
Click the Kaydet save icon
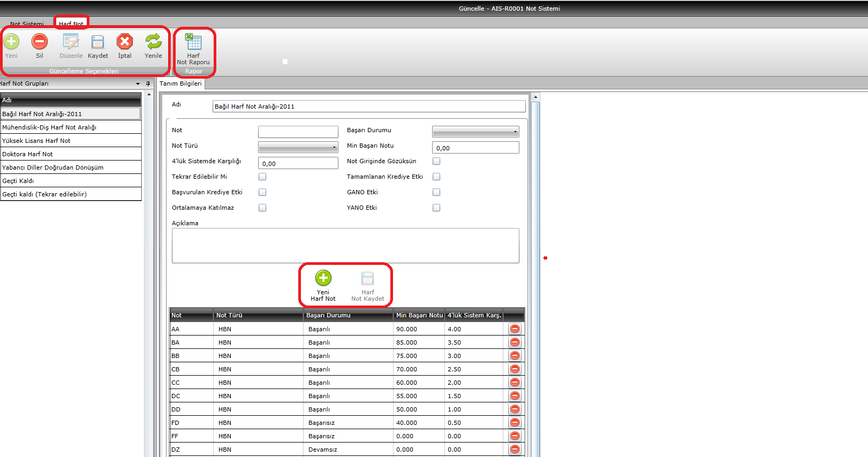pos(97,41)
